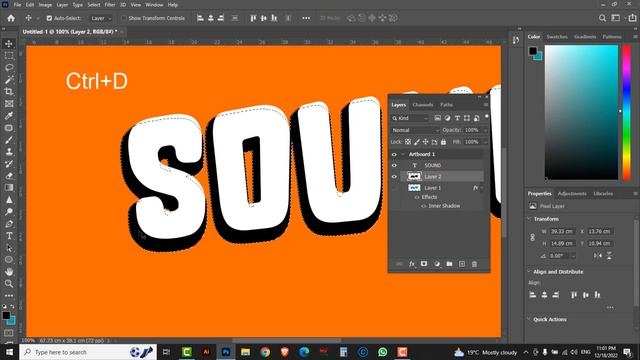Click the hue slider strip
The width and height of the screenshot is (640, 360).
pyautogui.click(x=627, y=112)
